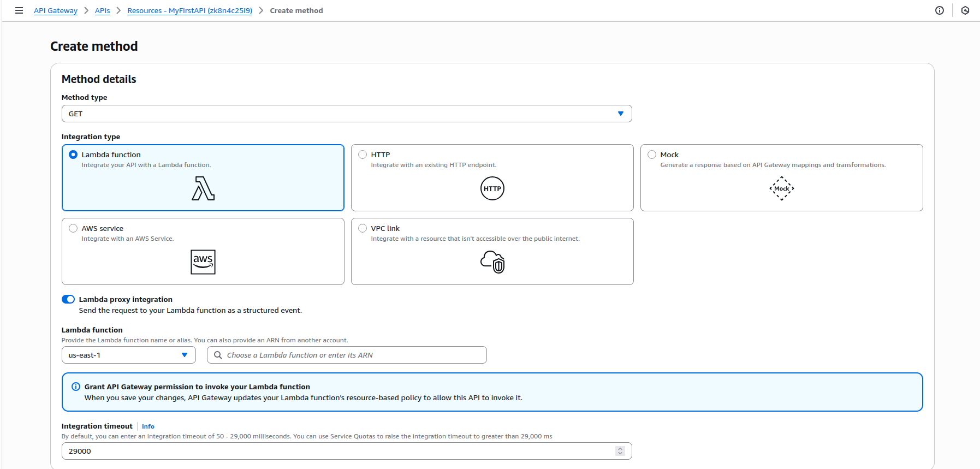Click the Mock diamond icon
Viewport: 980px width, 469px height.
pyautogui.click(x=782, y=188)
